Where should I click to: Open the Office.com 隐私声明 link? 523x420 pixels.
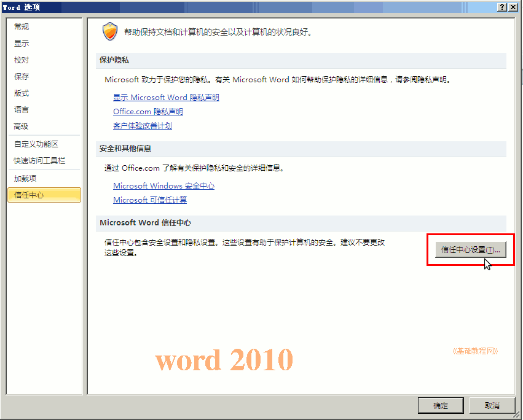[148, 111]
